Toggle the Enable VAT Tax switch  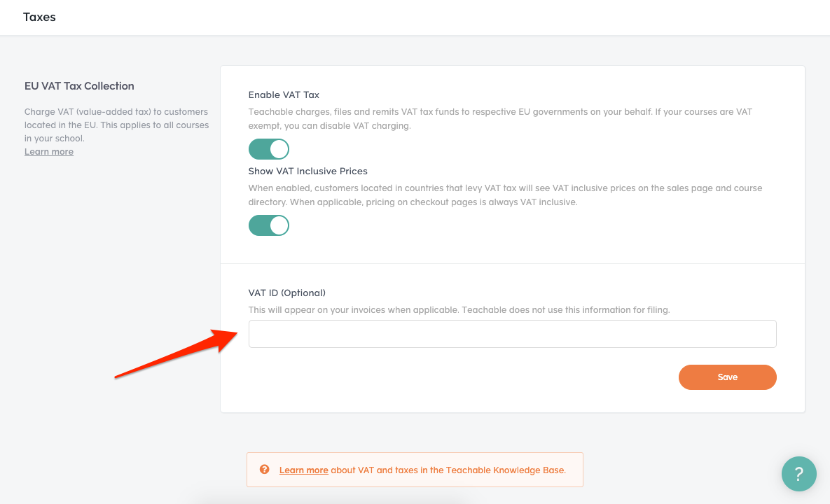tap(269, 149)
